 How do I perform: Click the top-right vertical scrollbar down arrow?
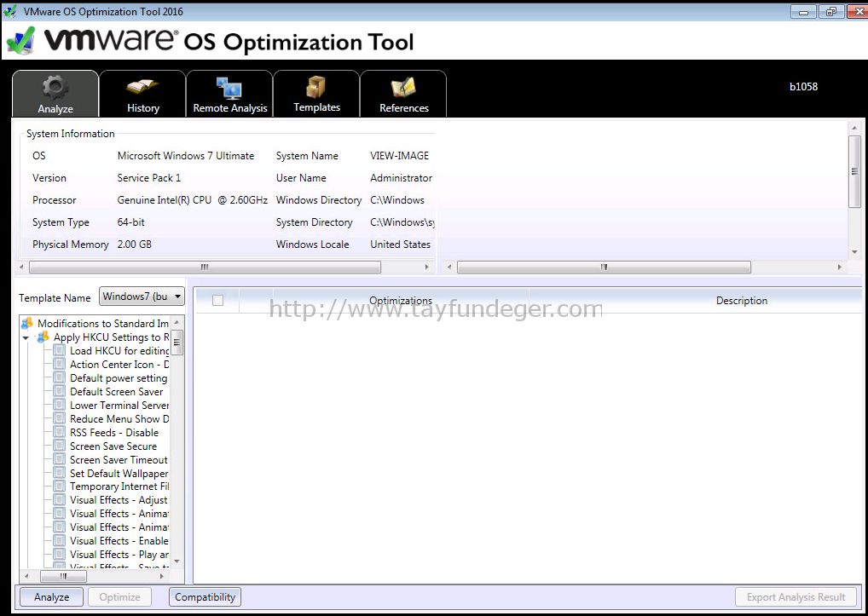(854, 251)
